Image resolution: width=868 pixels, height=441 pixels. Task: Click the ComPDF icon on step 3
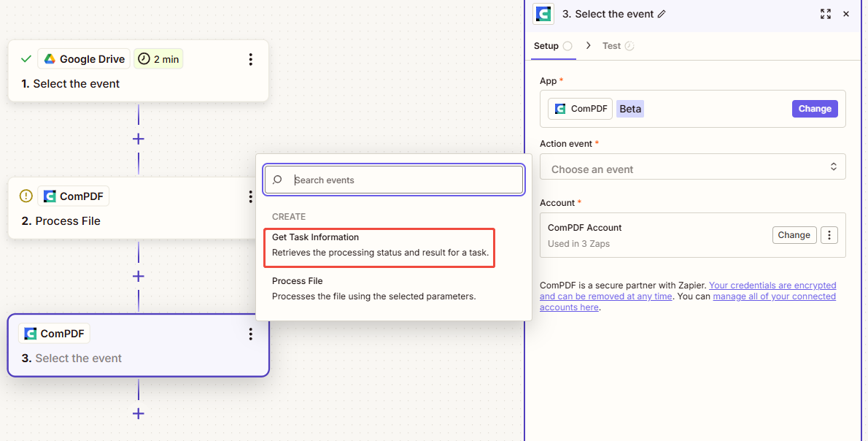point(31,333)
